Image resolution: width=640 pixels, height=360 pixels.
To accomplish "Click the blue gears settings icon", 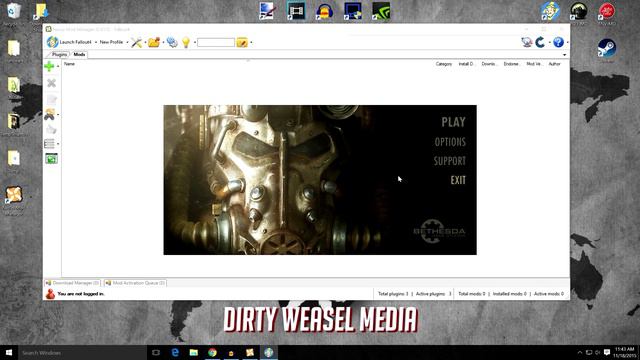I will pos(172,42).
